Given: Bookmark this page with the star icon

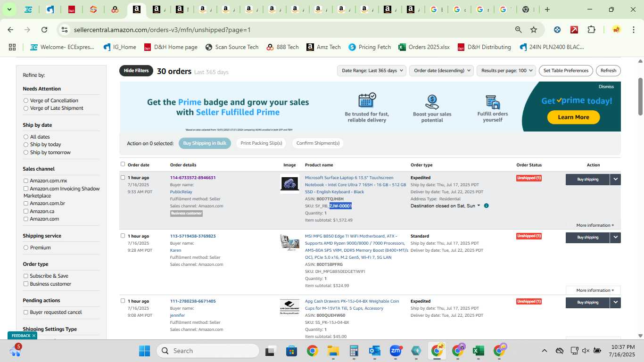Looking at the screenshot, I should 534,30.
